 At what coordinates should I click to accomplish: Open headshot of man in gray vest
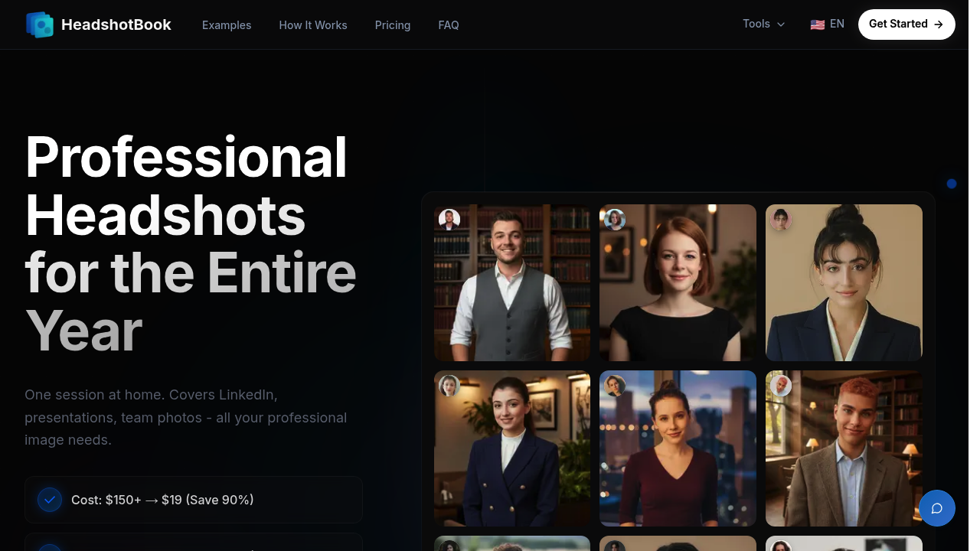[512, 282]
